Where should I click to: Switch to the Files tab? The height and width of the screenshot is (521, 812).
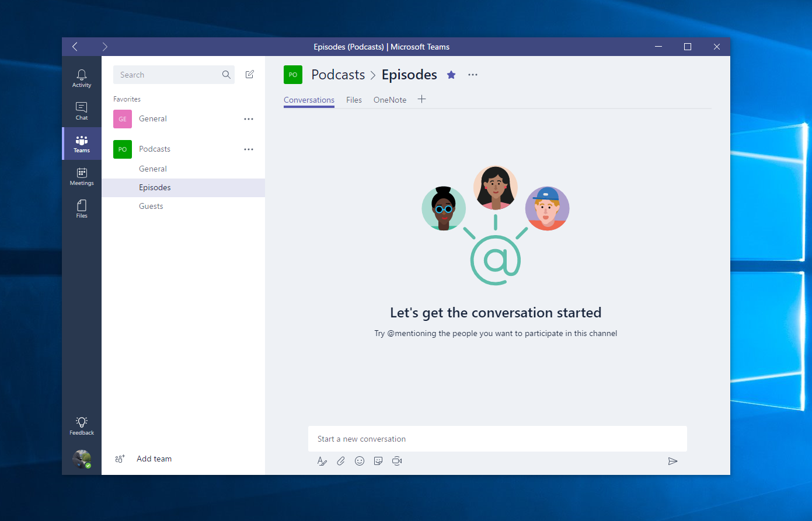point(354,100)
